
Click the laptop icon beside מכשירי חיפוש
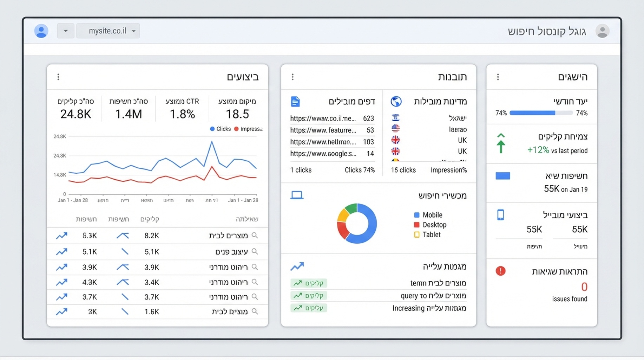tap(297, 195)
